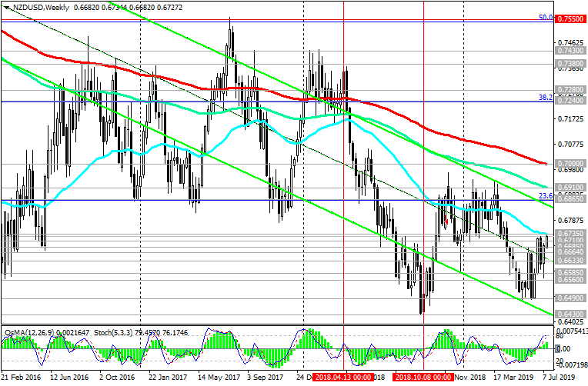Click the 0.70775 axis price value
Viewport: 588px width, 386px height.
571,144
